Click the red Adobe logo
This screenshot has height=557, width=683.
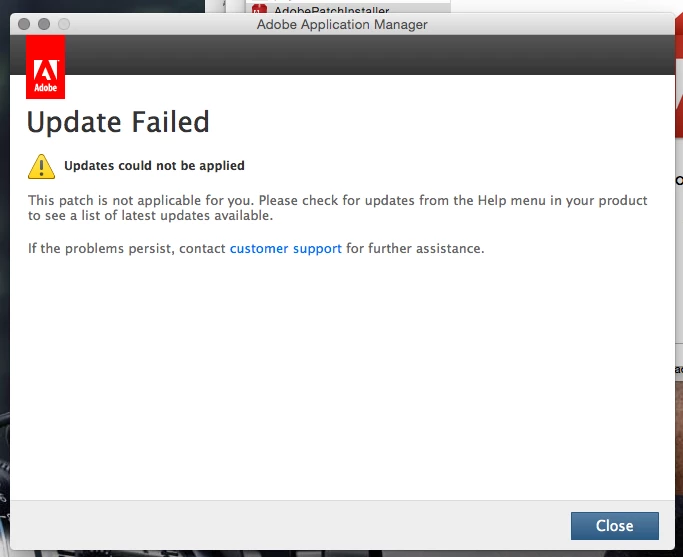[45, 67]
